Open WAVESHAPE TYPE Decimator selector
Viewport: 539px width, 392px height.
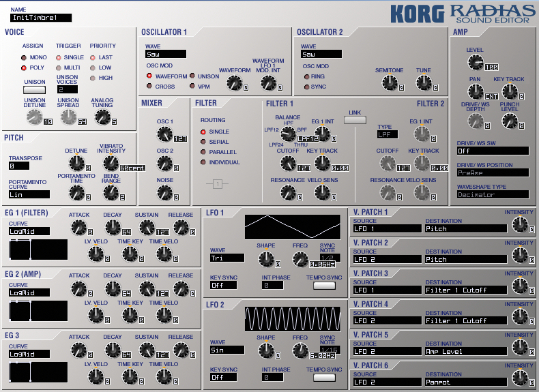coord(493,194)
